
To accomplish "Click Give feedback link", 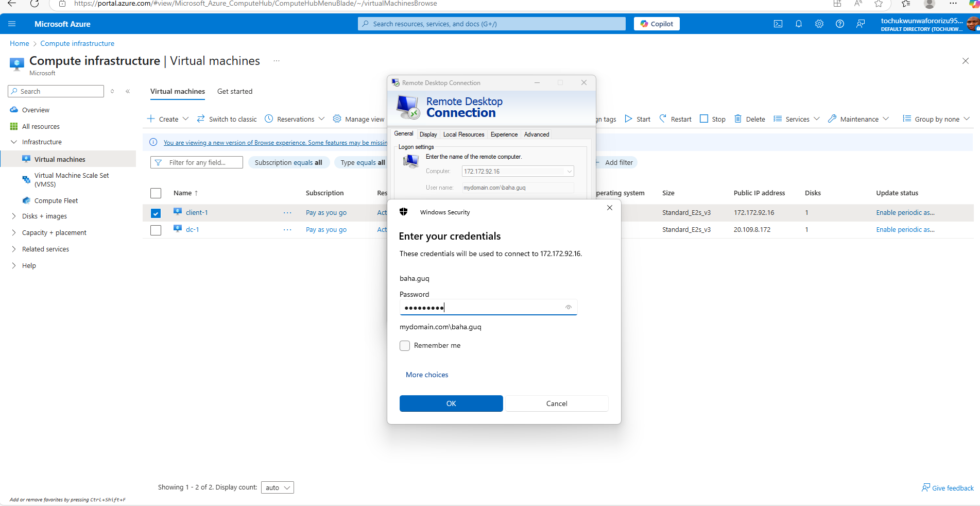I will pyautogui.click(x=948, y=488).
